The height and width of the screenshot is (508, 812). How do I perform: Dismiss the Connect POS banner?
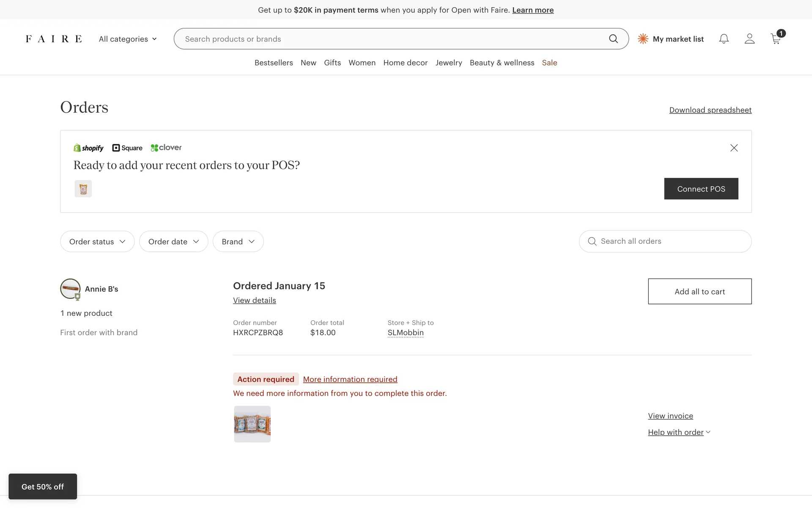734,148
